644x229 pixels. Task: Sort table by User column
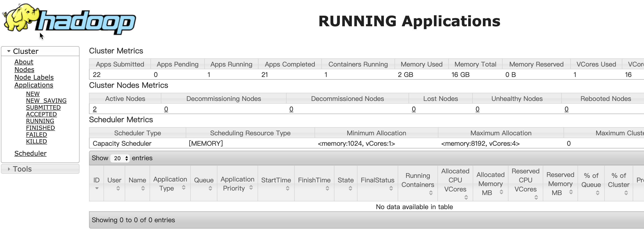[x=114, y=180]
